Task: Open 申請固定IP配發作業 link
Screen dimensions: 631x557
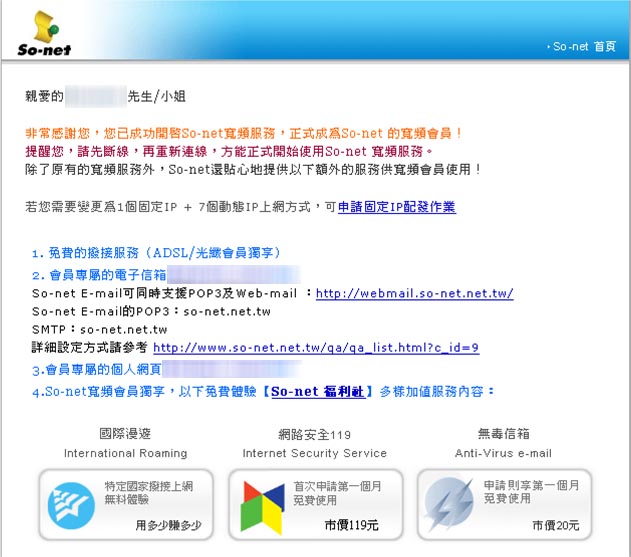Action: (396, 207)
